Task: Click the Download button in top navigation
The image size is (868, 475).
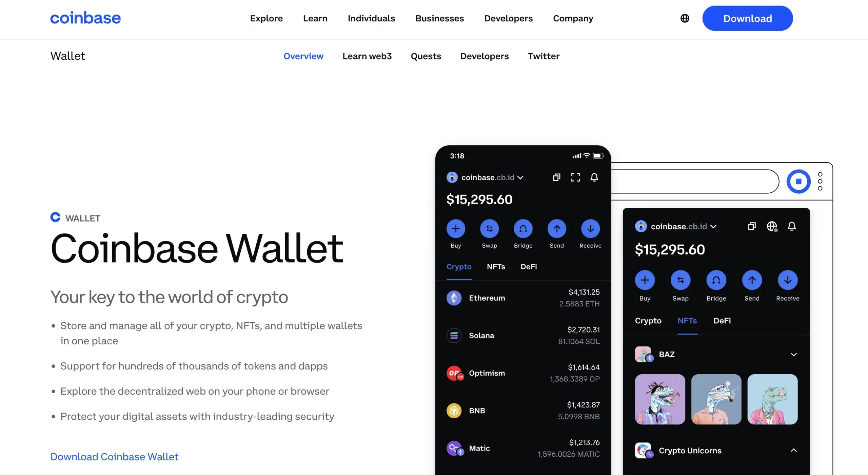Action: (x=748, y=18)
